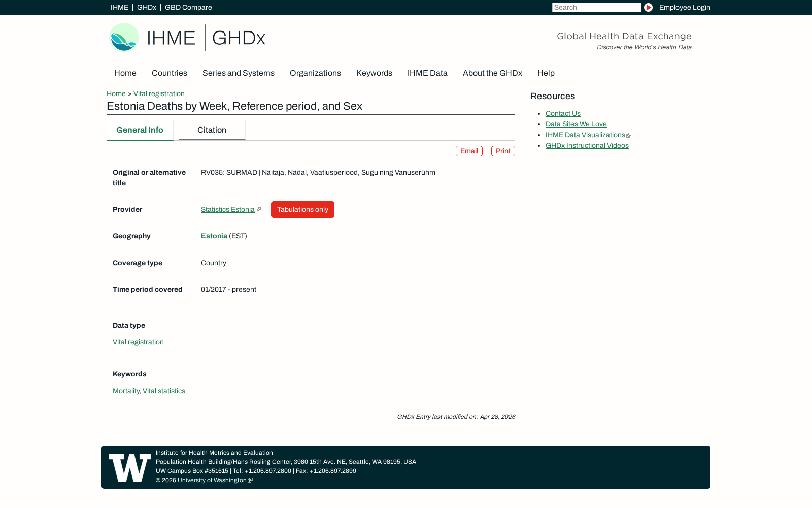Open the Keywords menu item
This screenshot has width=812, height=508.
click(x=374, y=73)
